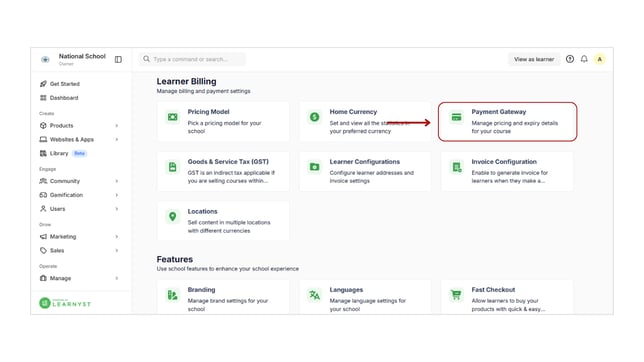Click the Users person icon

pyautogui.click(x=43, y=209)
